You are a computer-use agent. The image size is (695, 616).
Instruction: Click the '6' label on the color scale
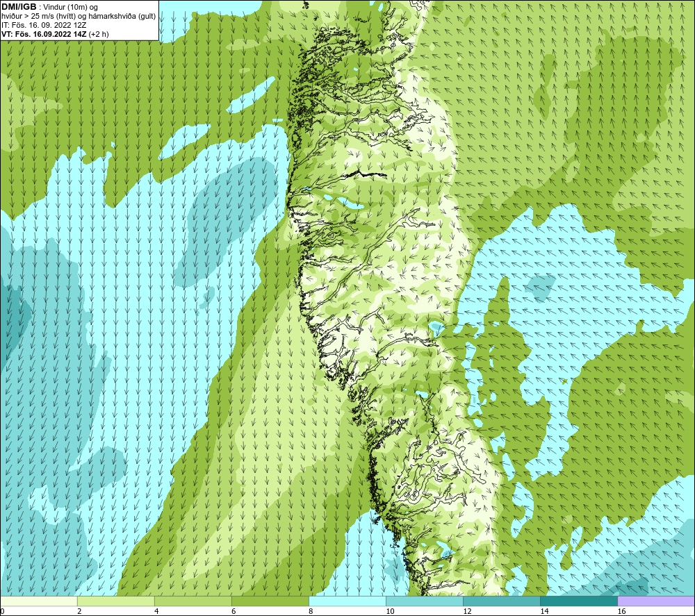pyautogui.click(x=234, y=611)
